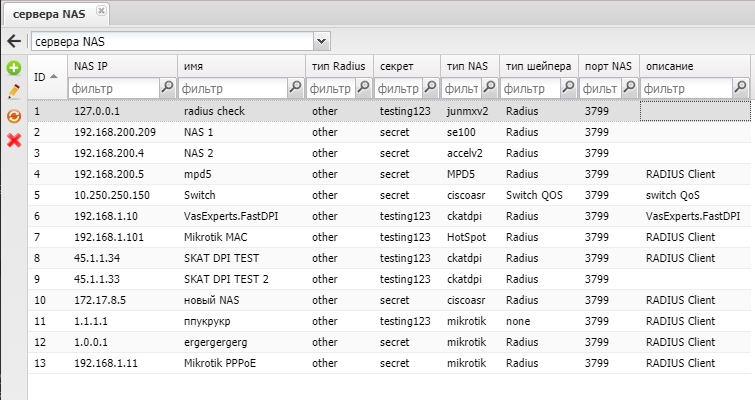Select the row with IP 10.250.250.150
The height and width of the screenshot is (400, 755).
point(112,196)
